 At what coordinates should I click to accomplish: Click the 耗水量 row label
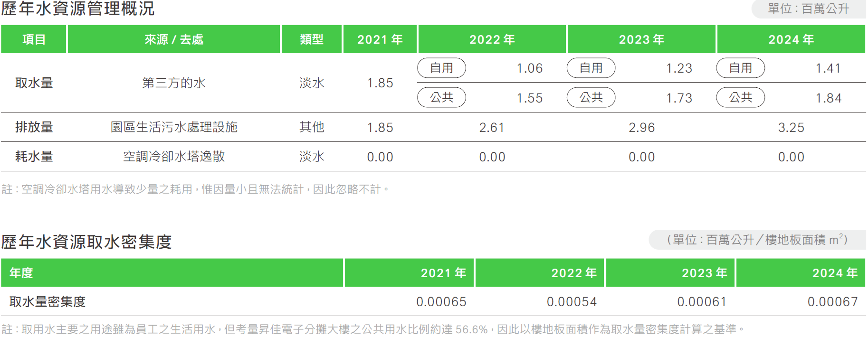coord(34,157)
